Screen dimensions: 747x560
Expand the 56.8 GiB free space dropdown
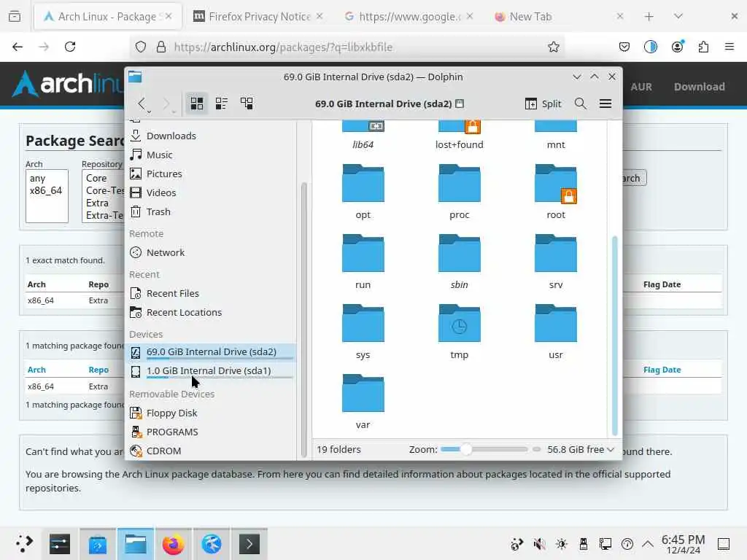[580, 449]
